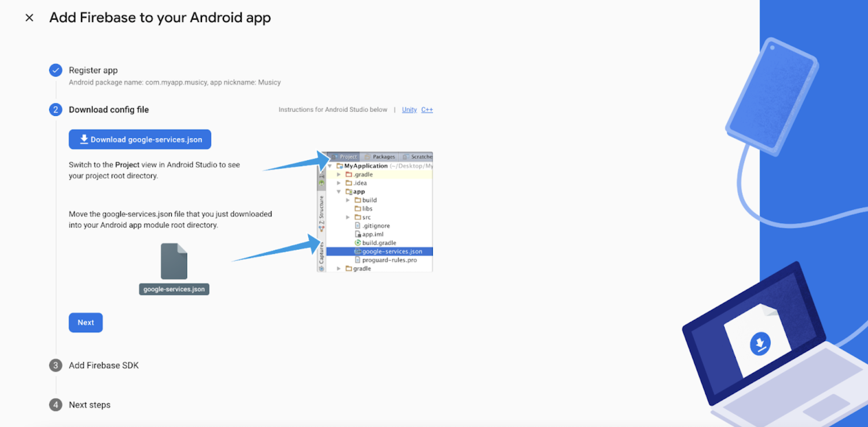Select the Download config file heading
The width and height of the screenshot is (868, 427).
tap(109, 110)
